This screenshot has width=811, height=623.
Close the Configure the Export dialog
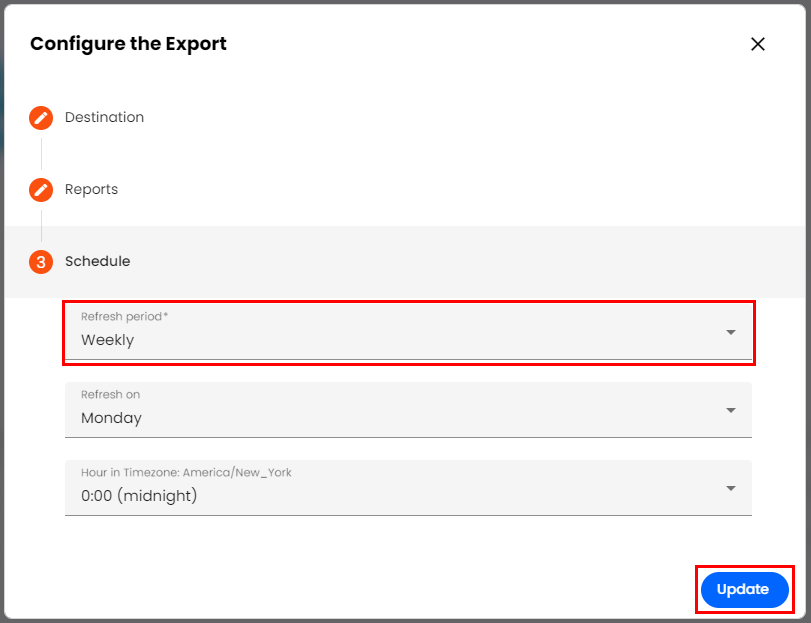click(758, 44)
